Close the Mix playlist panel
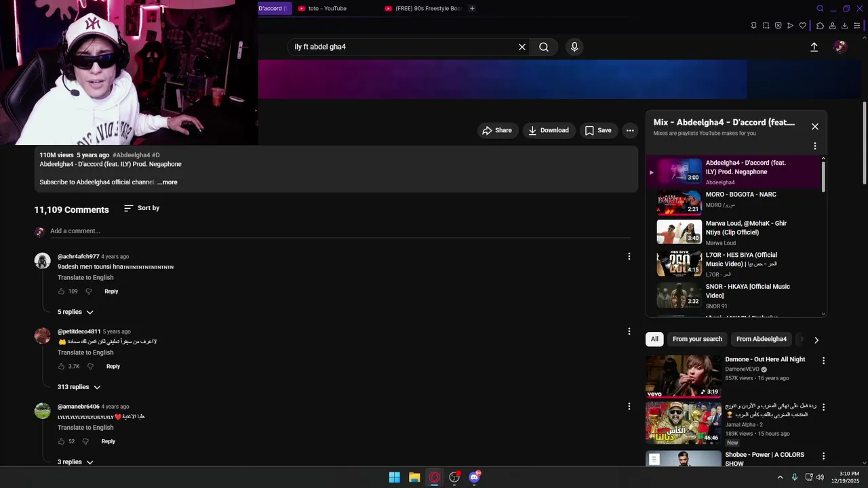 pos(815,127)
